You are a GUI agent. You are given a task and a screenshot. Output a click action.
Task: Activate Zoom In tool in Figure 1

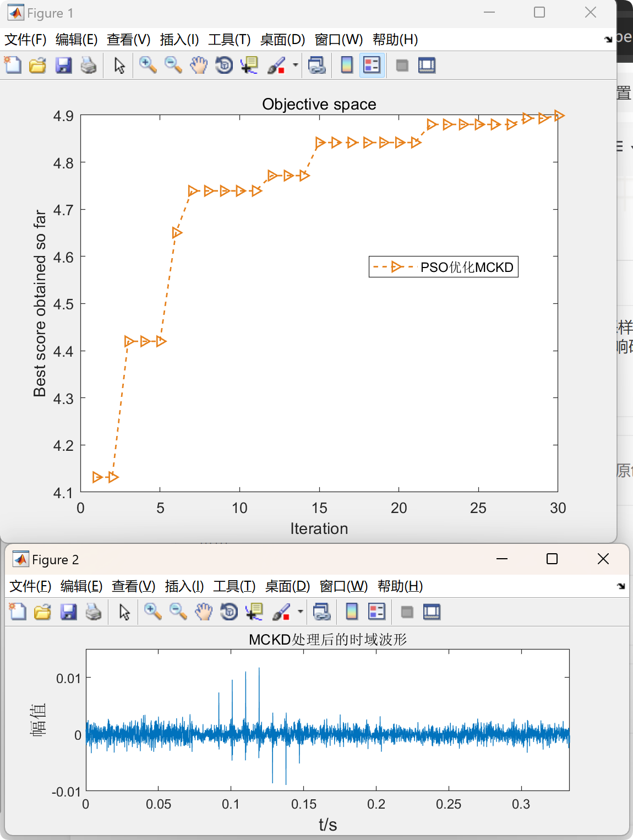click(x=148, y=65)
